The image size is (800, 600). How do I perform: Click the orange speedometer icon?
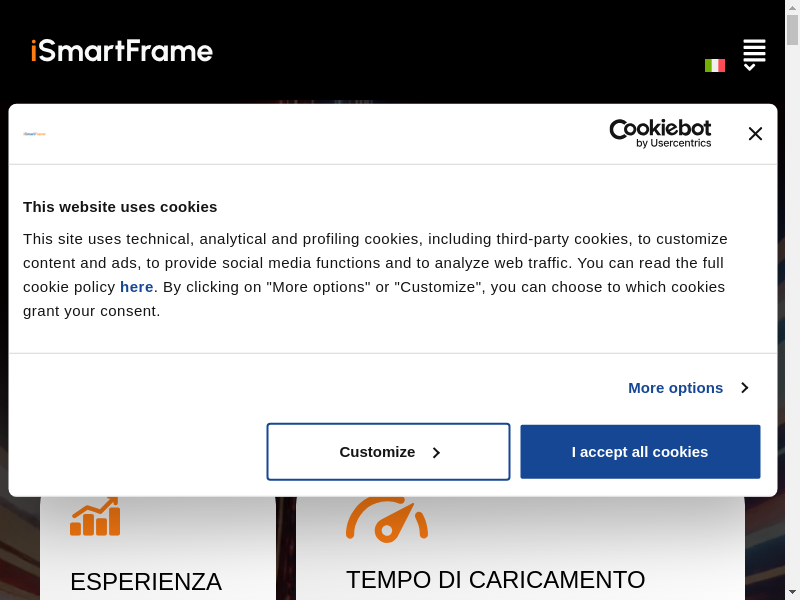click(x=386, y=520)
